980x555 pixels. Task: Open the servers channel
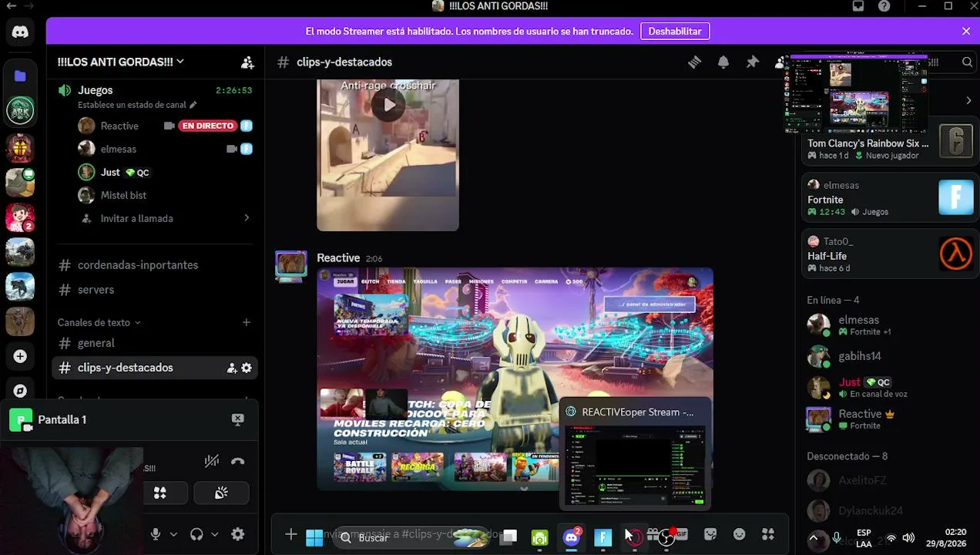pyautogui.click(x=155, y=290)
